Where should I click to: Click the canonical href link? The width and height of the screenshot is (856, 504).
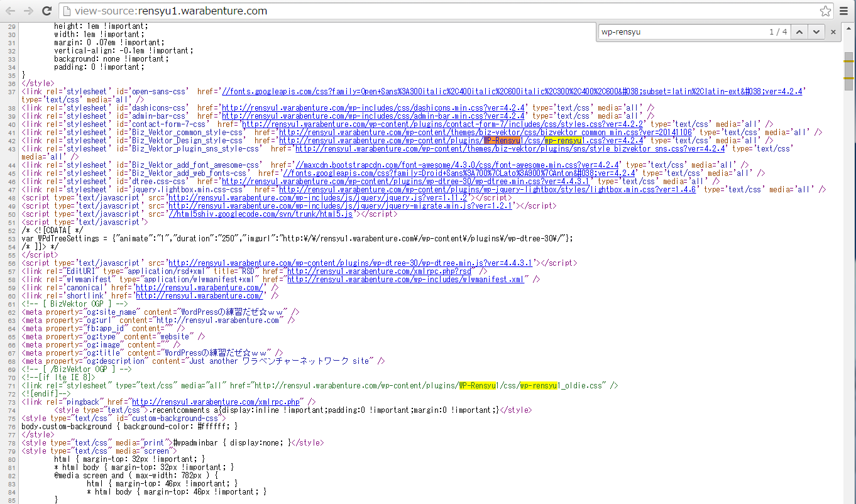[x=199, y=288]
